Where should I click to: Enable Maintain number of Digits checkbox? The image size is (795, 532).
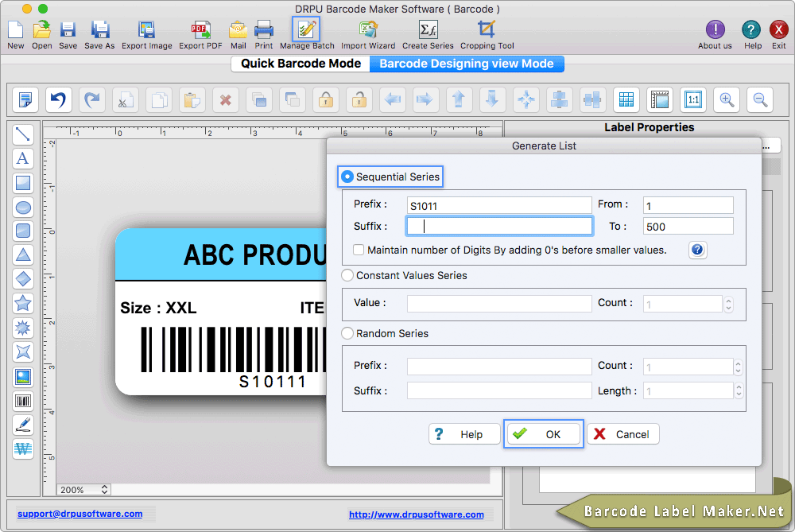[359, 250]
